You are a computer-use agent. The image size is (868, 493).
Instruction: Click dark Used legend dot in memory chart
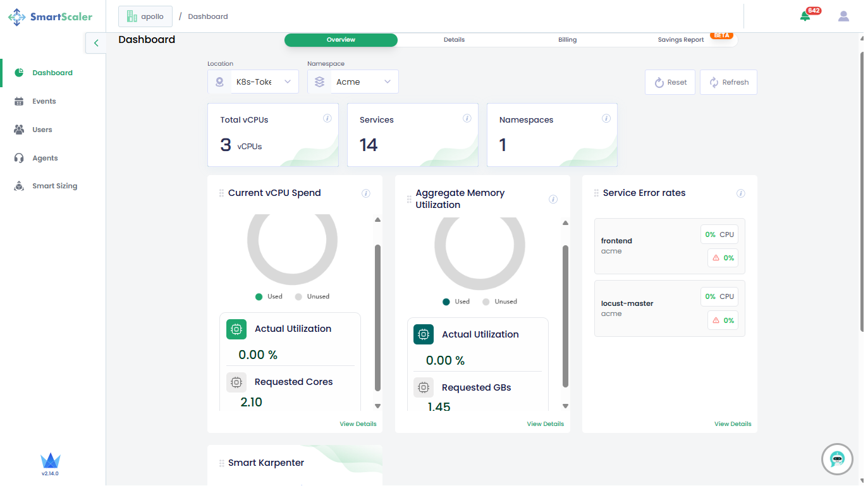click(x=446, y=302)
